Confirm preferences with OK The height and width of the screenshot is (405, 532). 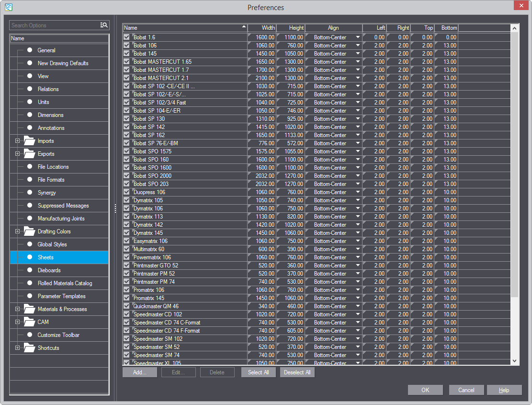tap(426, 390)
